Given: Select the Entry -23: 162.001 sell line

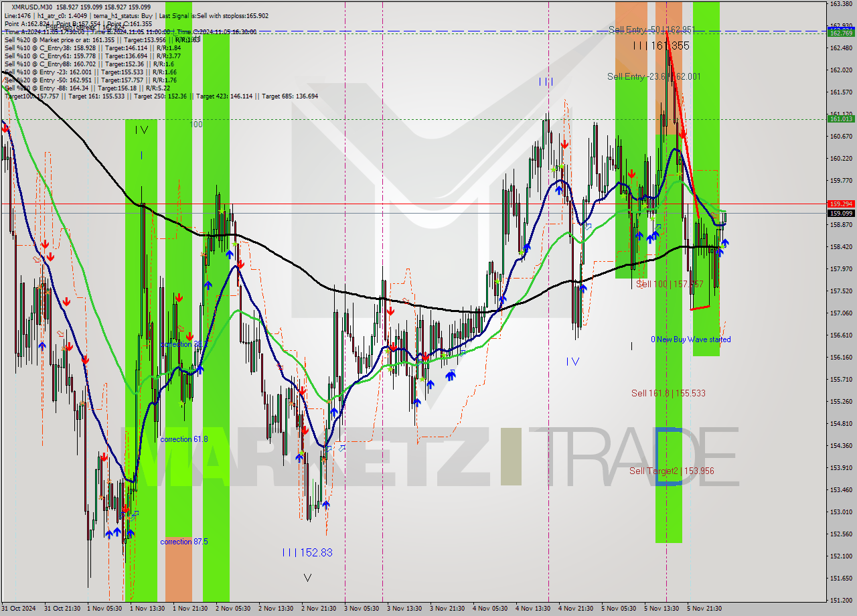Looking at the screenshot, I should [90, 72].
